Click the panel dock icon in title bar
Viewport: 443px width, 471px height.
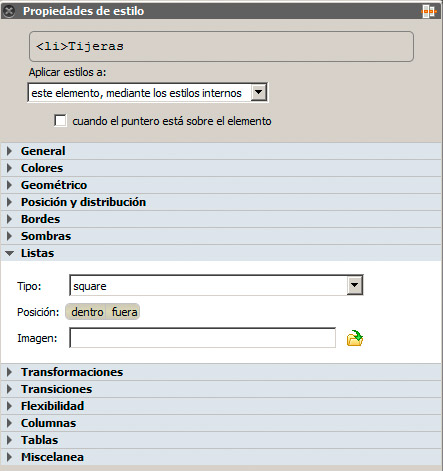tap(429, 11)
